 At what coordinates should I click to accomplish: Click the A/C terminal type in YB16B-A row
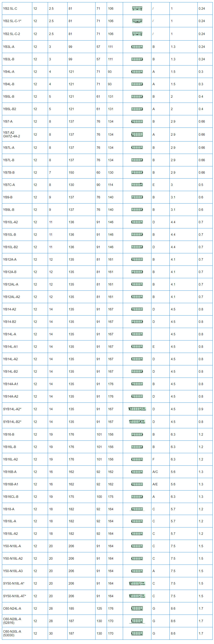coord(155,472)
